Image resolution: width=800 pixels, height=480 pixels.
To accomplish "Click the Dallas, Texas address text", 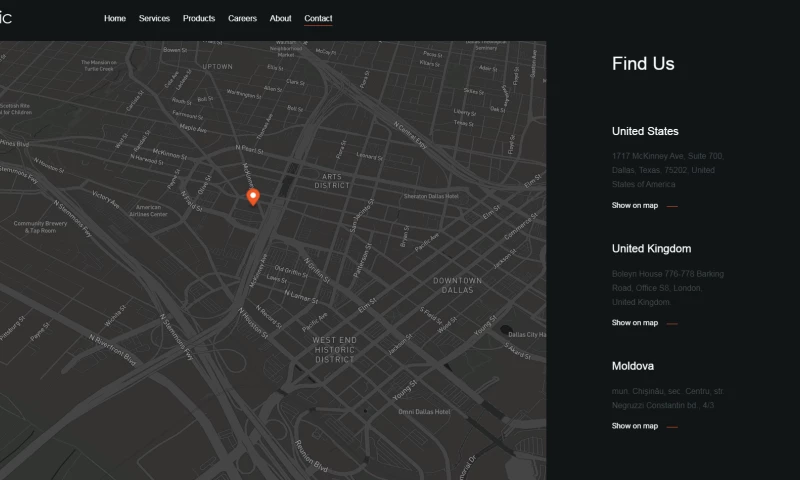I will pos(663,170).
